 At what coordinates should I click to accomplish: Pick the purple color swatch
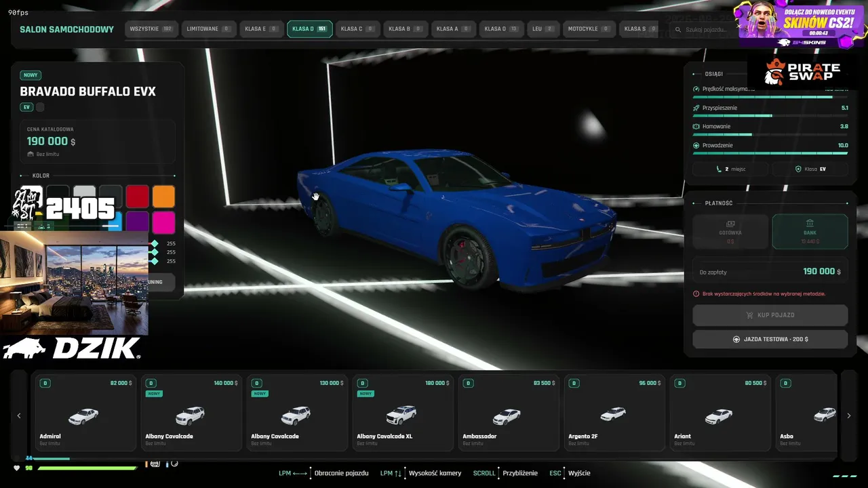pos(137,222)
